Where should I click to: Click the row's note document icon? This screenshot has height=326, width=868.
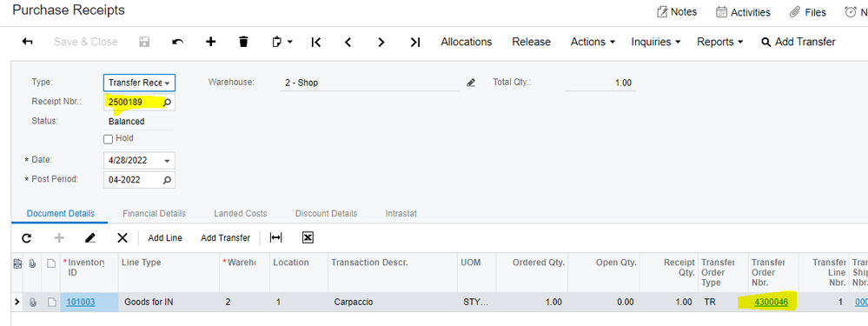(51, 303)
